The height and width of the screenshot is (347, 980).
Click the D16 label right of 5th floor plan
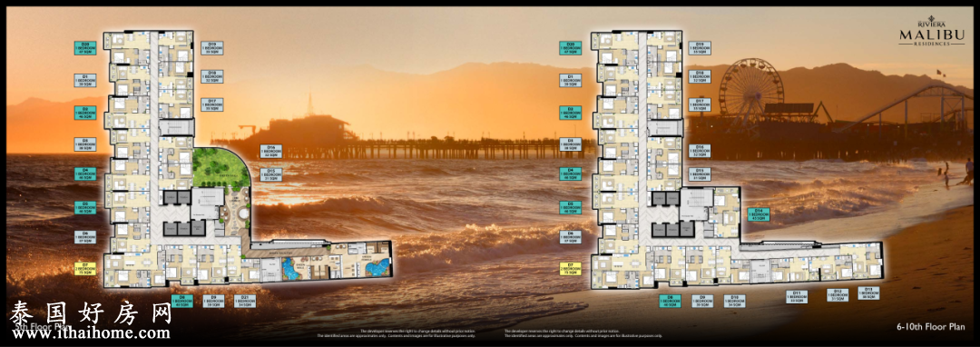click(x=271, y=151)
